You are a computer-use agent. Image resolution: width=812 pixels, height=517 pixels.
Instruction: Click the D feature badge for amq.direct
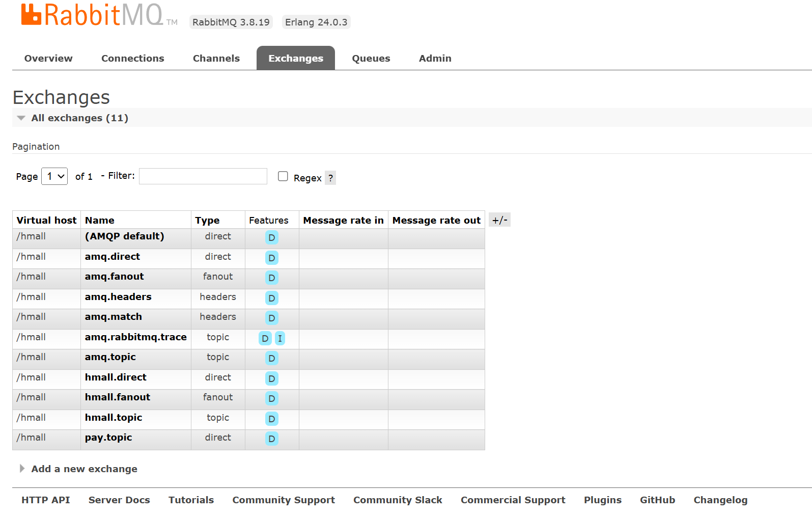272,258
